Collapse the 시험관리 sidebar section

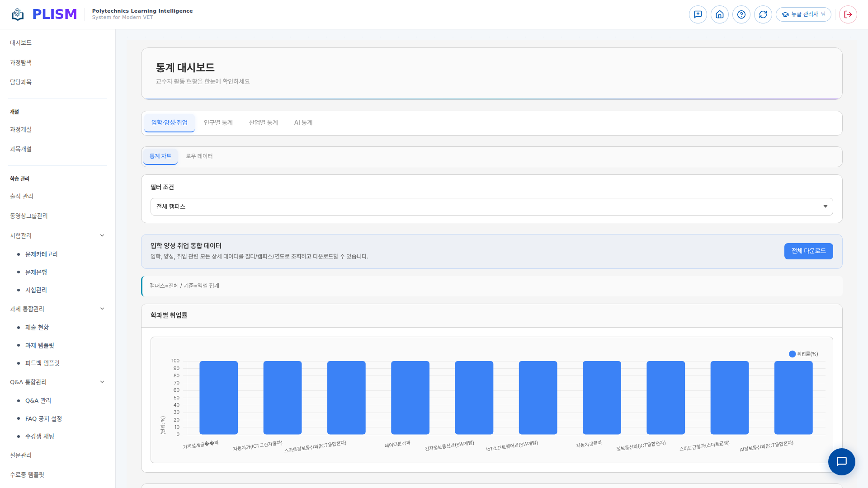point(102,235)
